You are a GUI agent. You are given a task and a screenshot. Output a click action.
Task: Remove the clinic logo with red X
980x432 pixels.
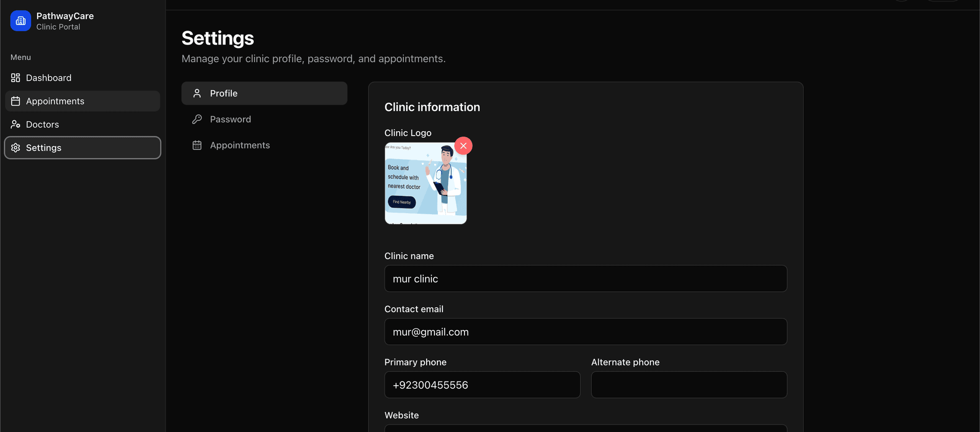click(x=463, y=146)
